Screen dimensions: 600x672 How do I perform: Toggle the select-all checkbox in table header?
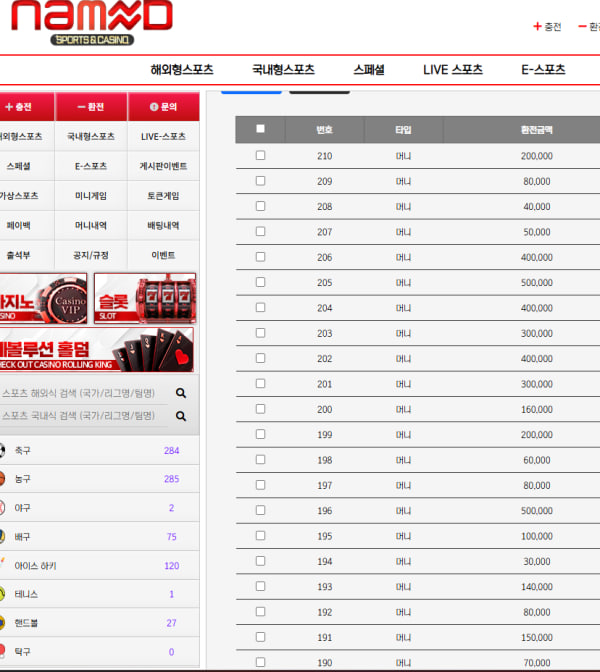coord(260,129)
